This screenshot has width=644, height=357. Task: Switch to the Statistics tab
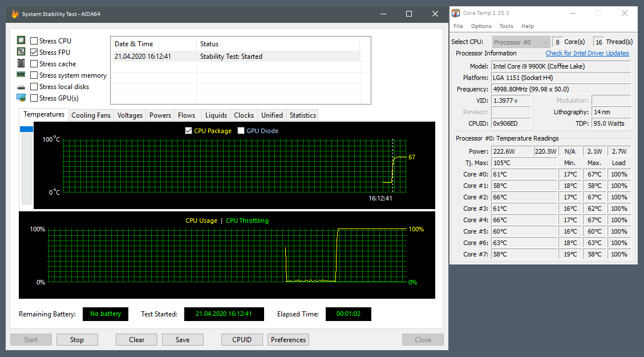point(303,115)
